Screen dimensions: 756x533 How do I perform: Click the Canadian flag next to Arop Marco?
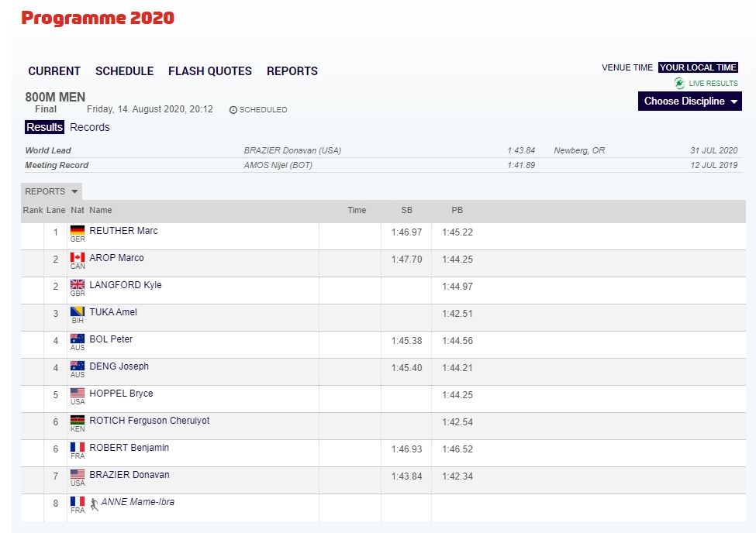(78, 257)
